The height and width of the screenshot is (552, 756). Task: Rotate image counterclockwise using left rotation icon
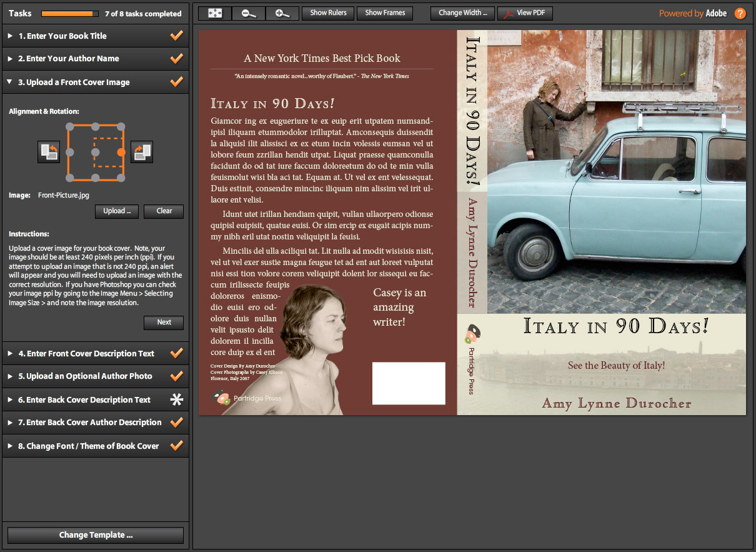tap(49, 152)
